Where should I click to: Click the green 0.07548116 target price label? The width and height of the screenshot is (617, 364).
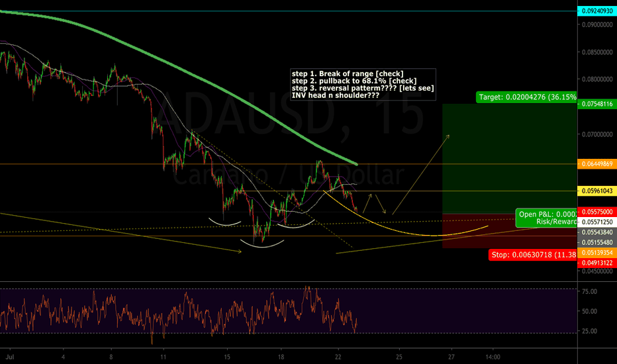pos(597,104)
